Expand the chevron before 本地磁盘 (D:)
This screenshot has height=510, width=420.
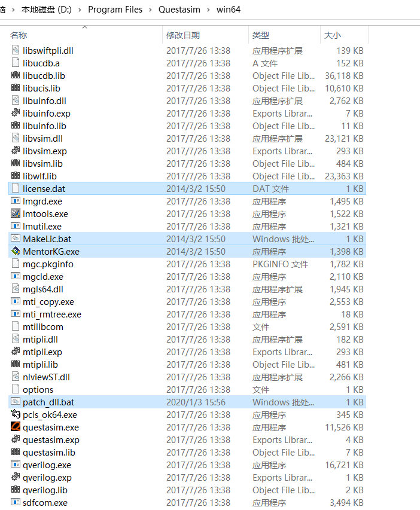tap(13, 10)
